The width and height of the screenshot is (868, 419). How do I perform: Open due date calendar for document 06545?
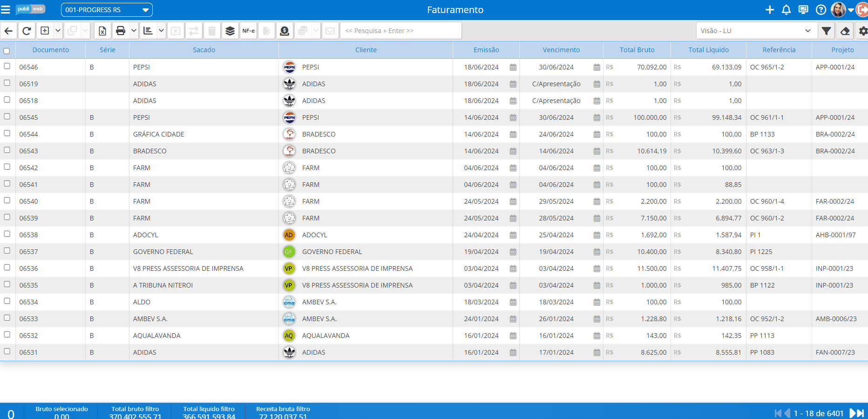point(597,117)
